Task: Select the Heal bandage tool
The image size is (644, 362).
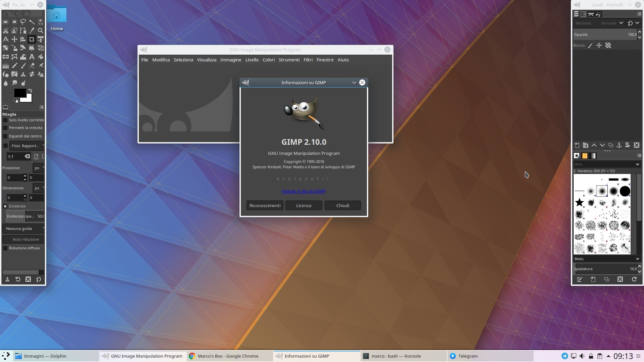Action: coord(32,74)
